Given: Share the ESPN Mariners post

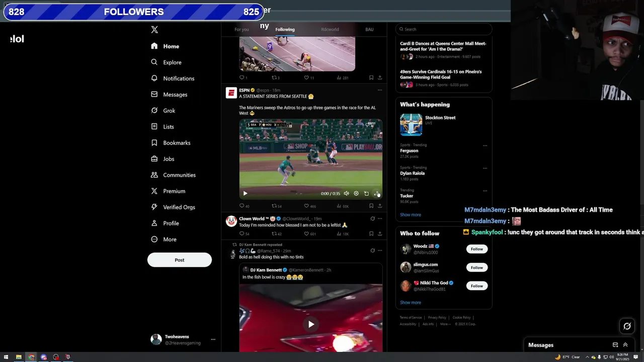Looking at the screenshot, I should (x=380, y=206).
